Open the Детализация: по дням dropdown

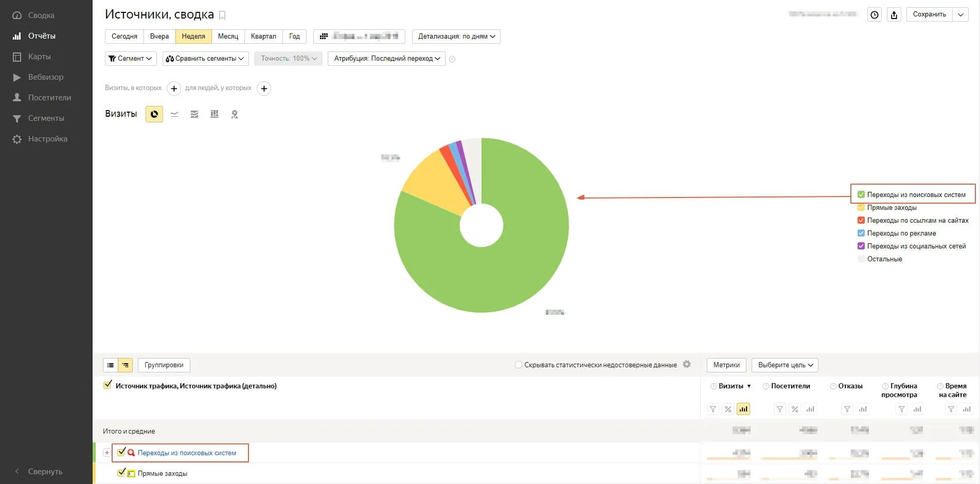456,37
